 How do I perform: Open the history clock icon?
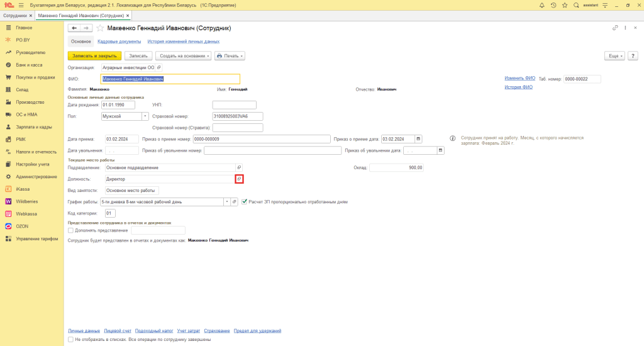(x=553, y=5)
